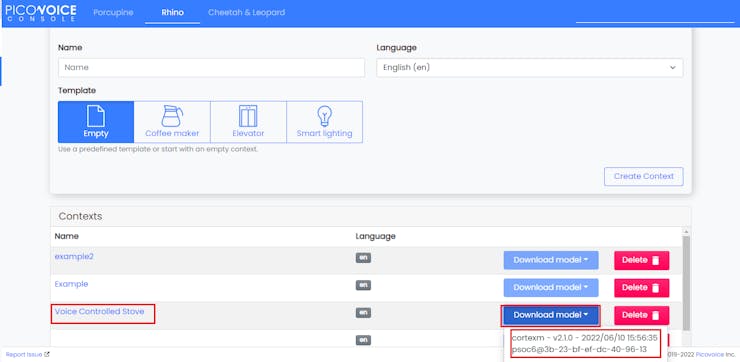Delete the Voice Controlled Stove context

click(641, 315)
